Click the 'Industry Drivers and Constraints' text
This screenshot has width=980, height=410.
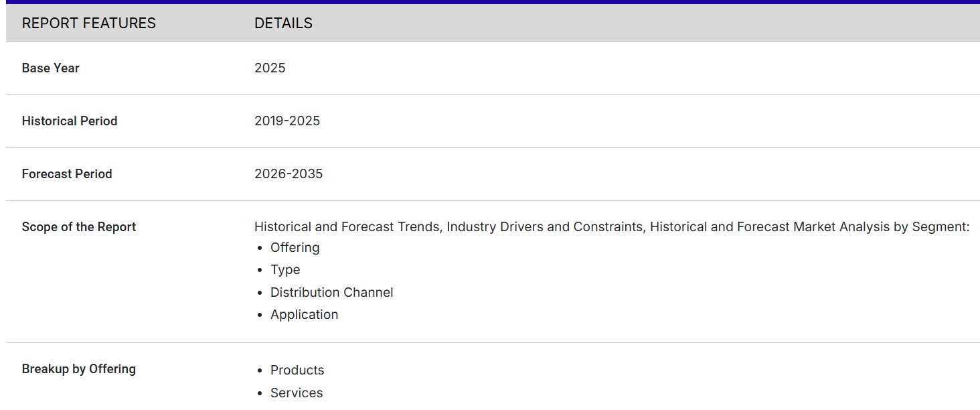pyautogui.click(x=546, y=227)
